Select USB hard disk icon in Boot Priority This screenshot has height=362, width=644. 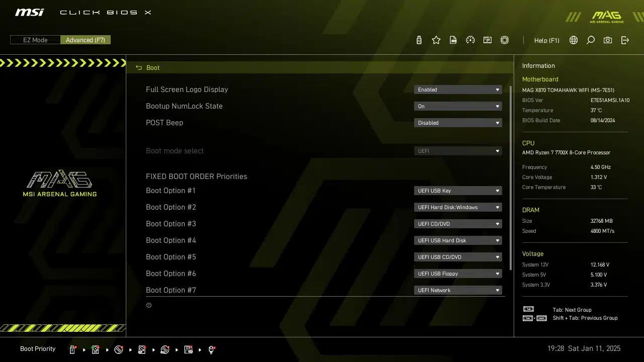click(x=142, y=349)
